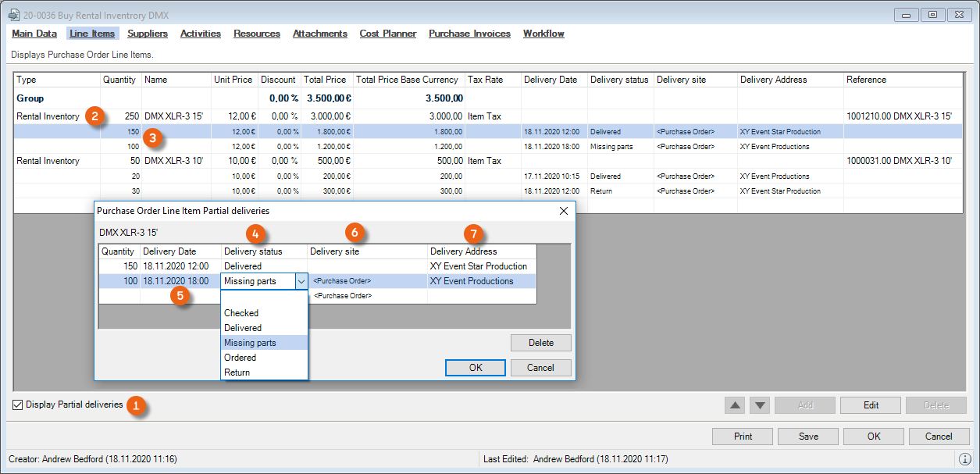Select Checked from the status list
Viewport: 980px width, 474px height.
tap(241, 313)
